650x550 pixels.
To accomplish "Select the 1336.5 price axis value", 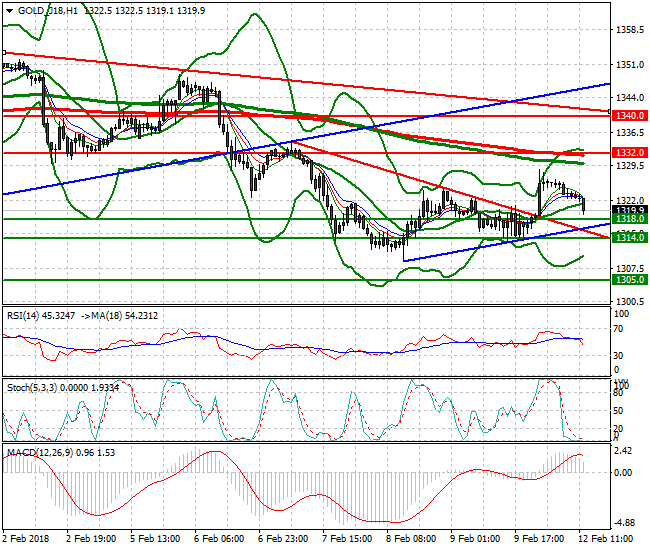I will (630, 133).
